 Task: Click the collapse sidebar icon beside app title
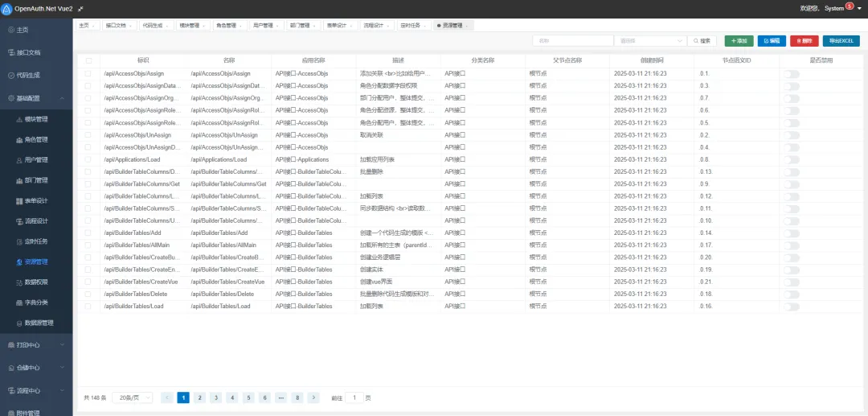tap(80, 9)
